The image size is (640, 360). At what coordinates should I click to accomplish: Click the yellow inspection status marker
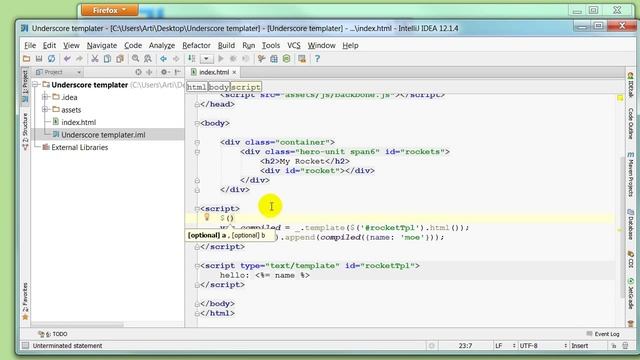tap(620, 98)
